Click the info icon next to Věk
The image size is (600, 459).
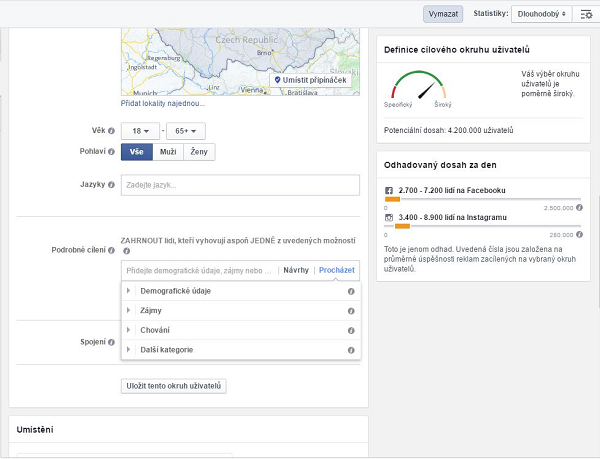111,131
